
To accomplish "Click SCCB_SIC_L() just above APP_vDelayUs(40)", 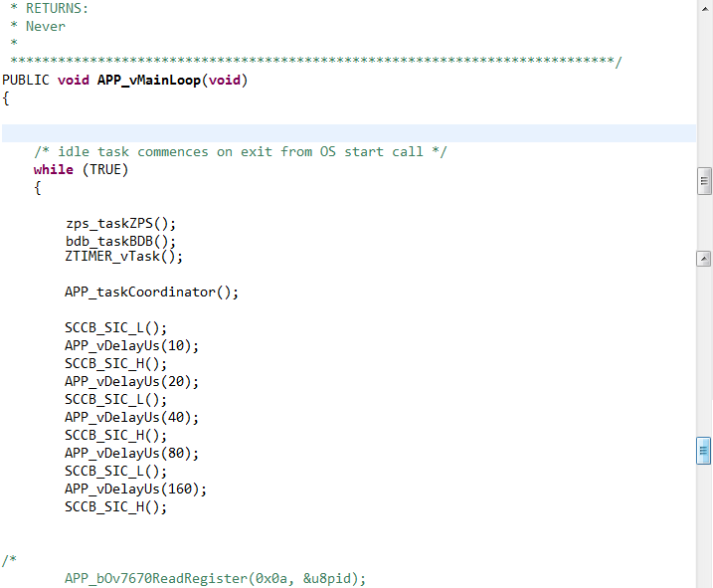I will tap(115, 399).
